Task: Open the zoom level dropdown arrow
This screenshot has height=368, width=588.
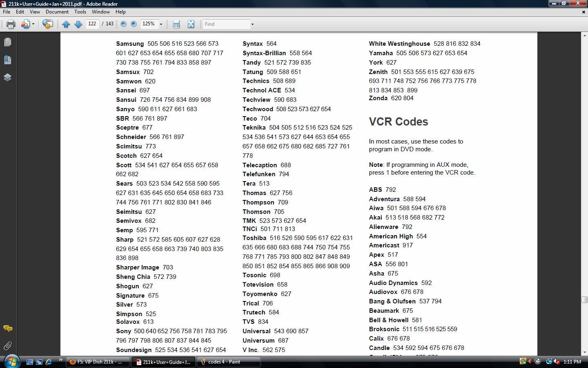Action: pos(161,24)
